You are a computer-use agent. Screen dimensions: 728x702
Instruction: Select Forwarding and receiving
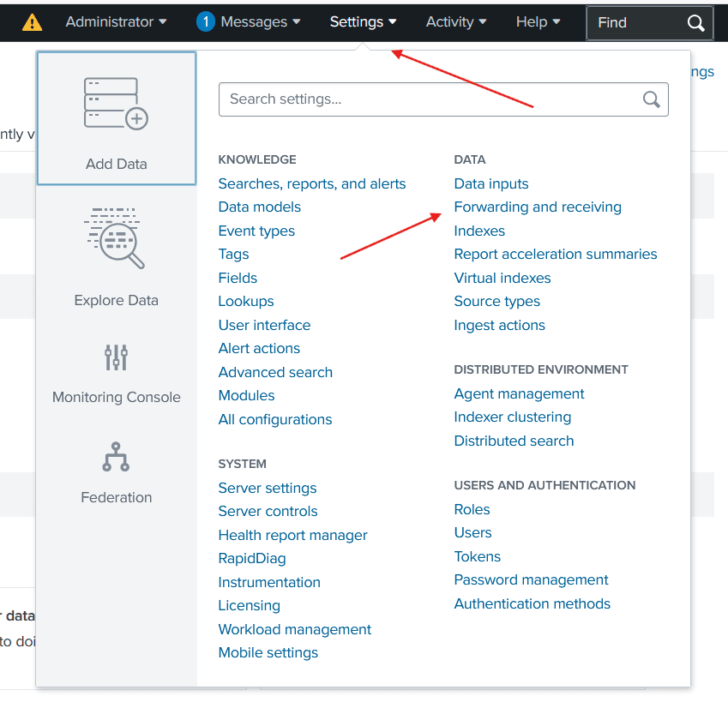coord(538,207)
